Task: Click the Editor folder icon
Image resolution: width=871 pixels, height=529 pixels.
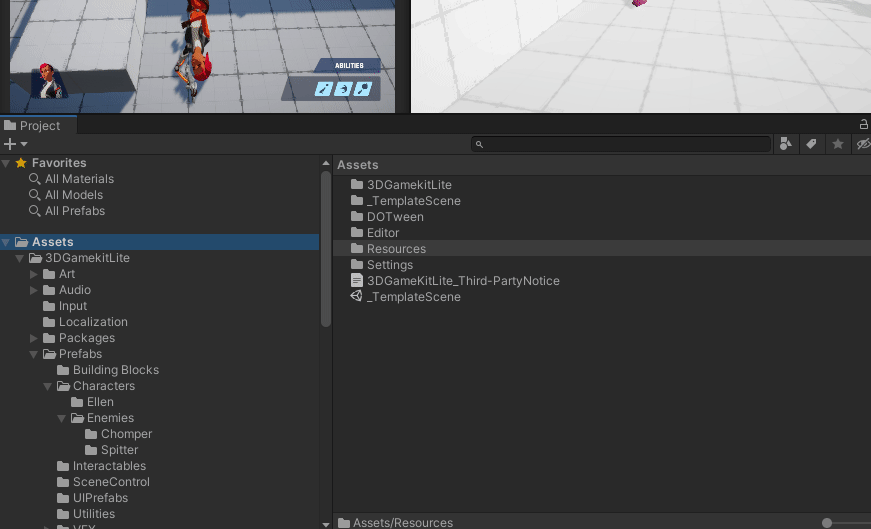Action: [x=357, y=232]
